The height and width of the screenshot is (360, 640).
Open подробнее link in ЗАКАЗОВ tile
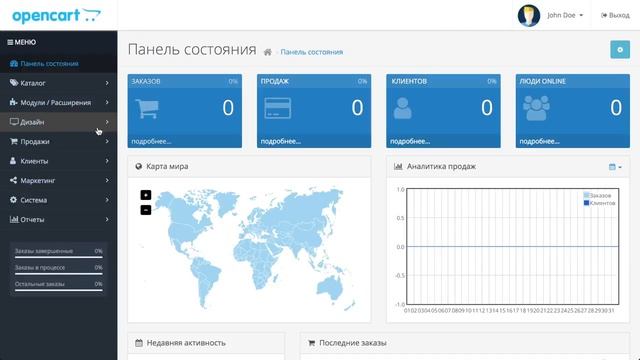pos(151,141)
